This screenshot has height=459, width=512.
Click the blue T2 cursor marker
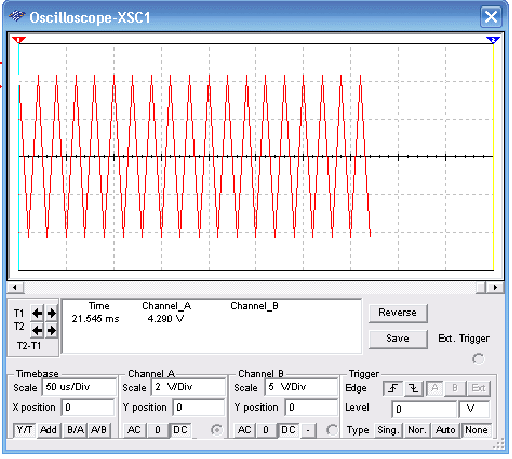coord(493,40)
